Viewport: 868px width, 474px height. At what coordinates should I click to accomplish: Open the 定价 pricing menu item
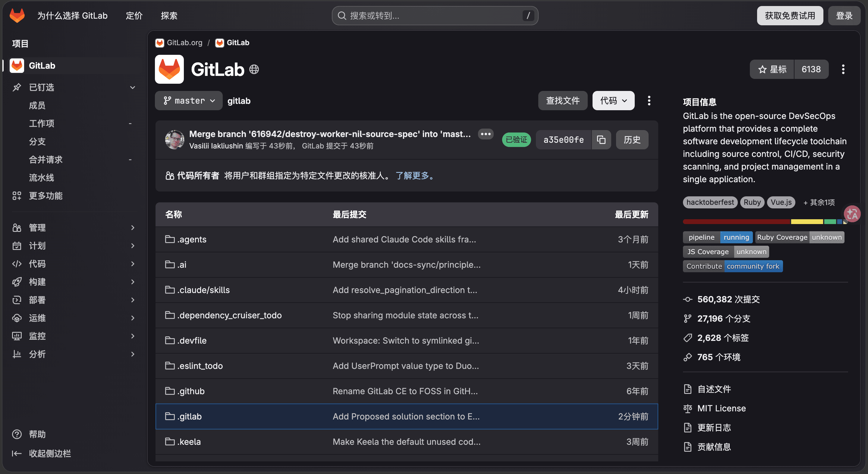[134, 15]
